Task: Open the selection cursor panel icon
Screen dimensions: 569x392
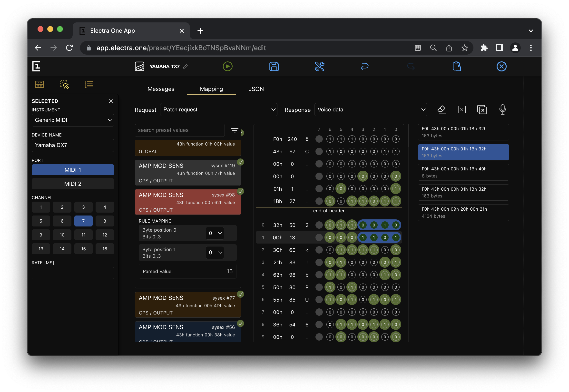Action: tap(64, 84)
